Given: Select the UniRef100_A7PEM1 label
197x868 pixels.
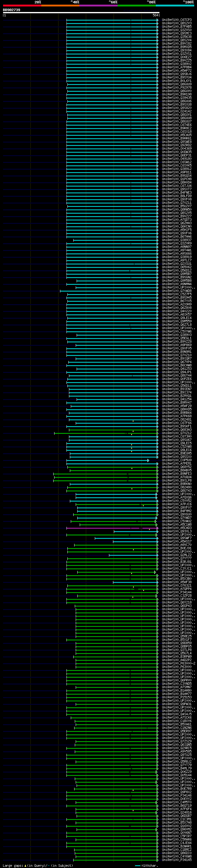Looking at the screenshot, I should pyautogui.click(x=176, y=464).
